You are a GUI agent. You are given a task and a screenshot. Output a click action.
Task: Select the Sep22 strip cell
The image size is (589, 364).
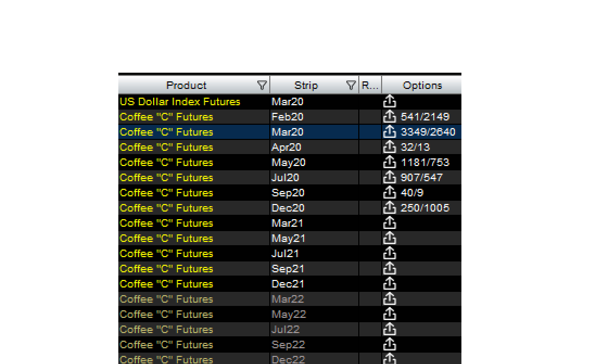314,345
